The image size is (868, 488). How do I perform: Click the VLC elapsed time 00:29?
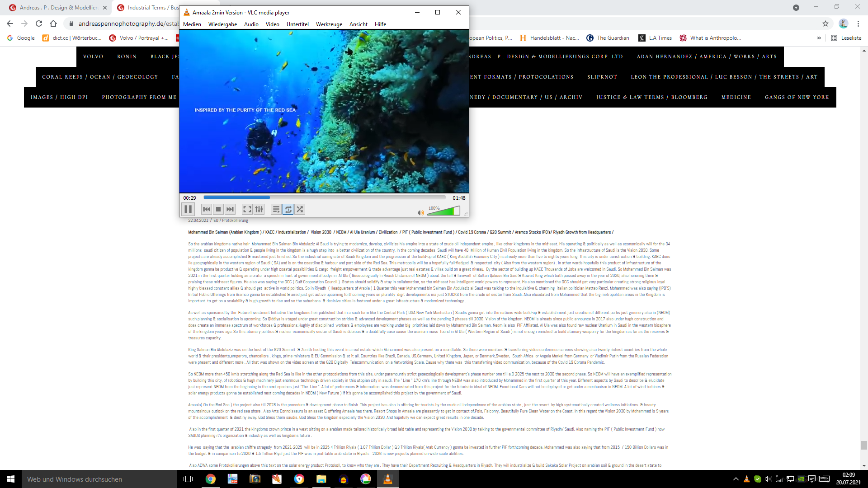(189, 198)
